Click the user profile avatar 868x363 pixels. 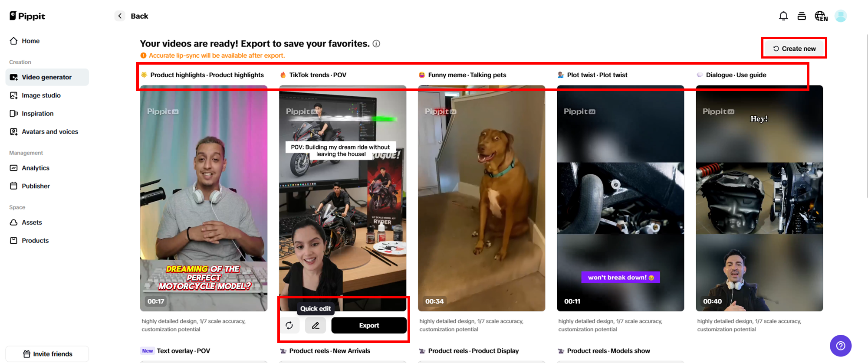tap(841, 16)
